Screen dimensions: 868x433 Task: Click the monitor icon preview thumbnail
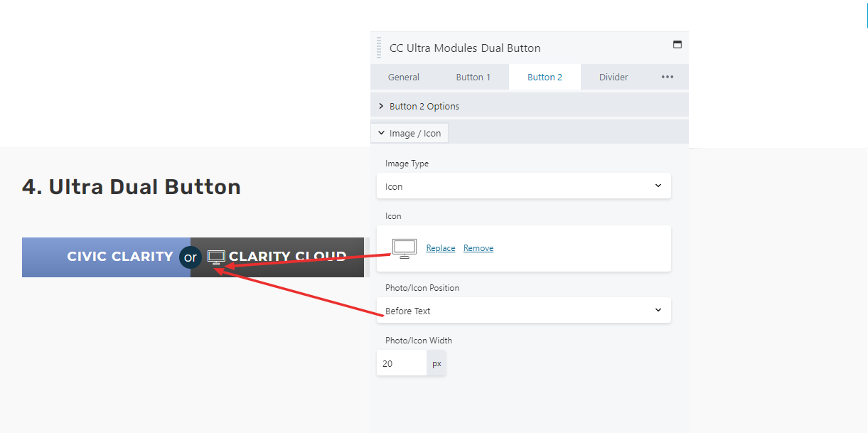click(404, 248)
